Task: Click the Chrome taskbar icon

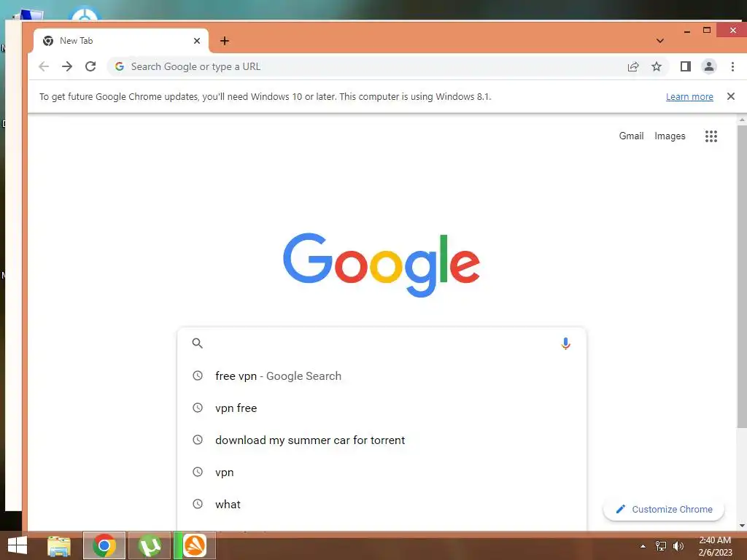Action: click(x=104, y=545)
